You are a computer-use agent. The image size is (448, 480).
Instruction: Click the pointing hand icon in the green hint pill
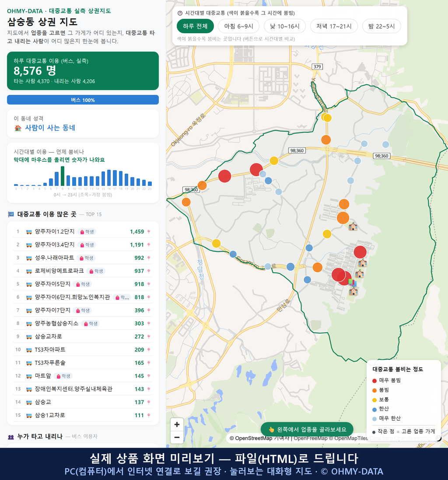pyautogui.click(x=271, y=430)
